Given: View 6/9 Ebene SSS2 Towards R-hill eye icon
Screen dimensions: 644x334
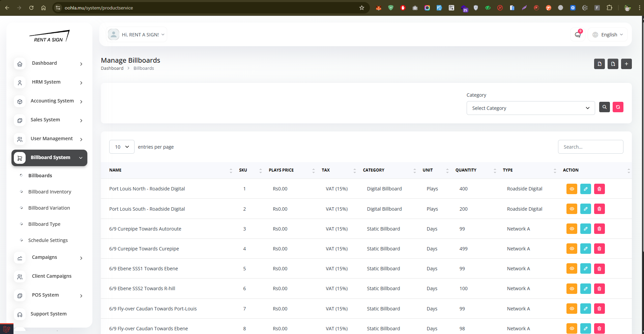Looking at the screenshot, I should (572, 289).
